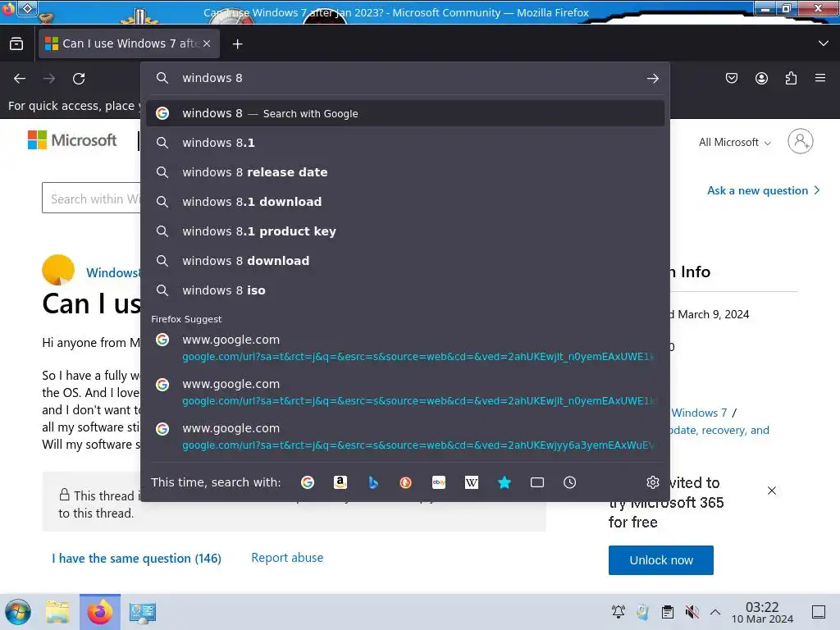The width and height of the screenshot is (840, 630).
Task: Search this time with eBay
Action: (x=439, y=482)
